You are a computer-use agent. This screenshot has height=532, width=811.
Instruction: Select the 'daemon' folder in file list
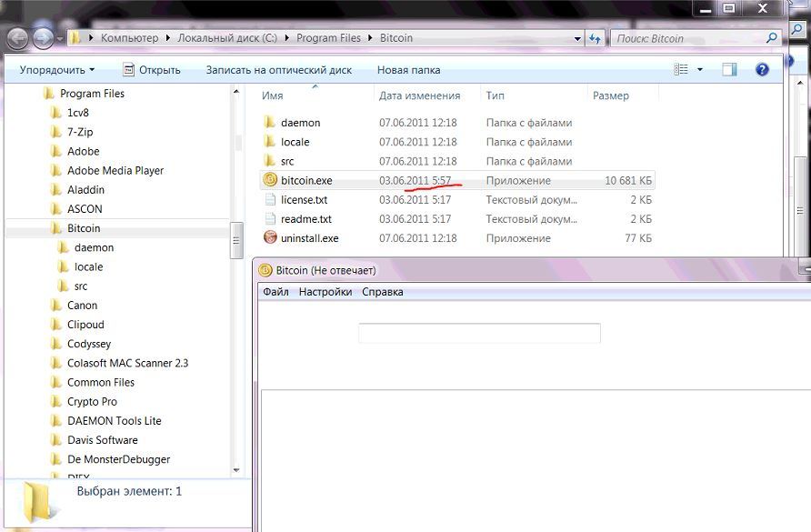click(x=301, y=123)
